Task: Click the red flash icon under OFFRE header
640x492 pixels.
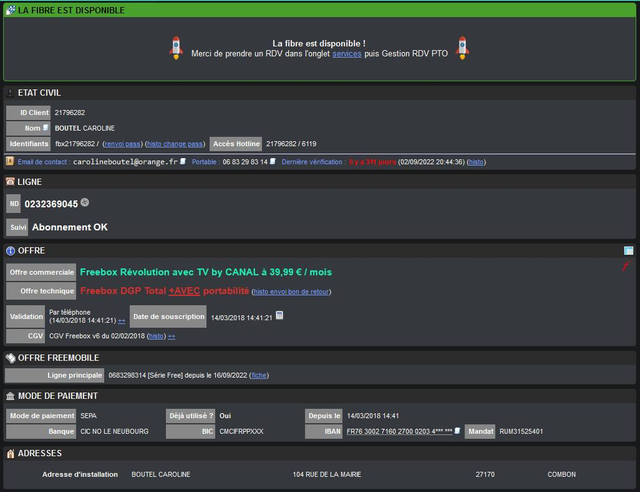Action: pos(626,266)
